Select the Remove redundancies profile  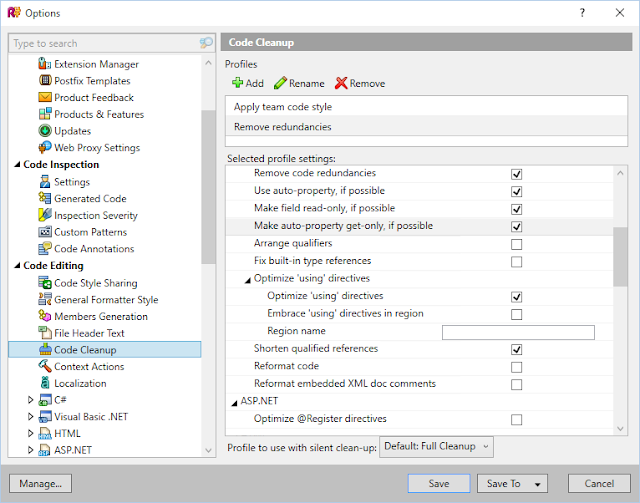[x=426, y=127]
